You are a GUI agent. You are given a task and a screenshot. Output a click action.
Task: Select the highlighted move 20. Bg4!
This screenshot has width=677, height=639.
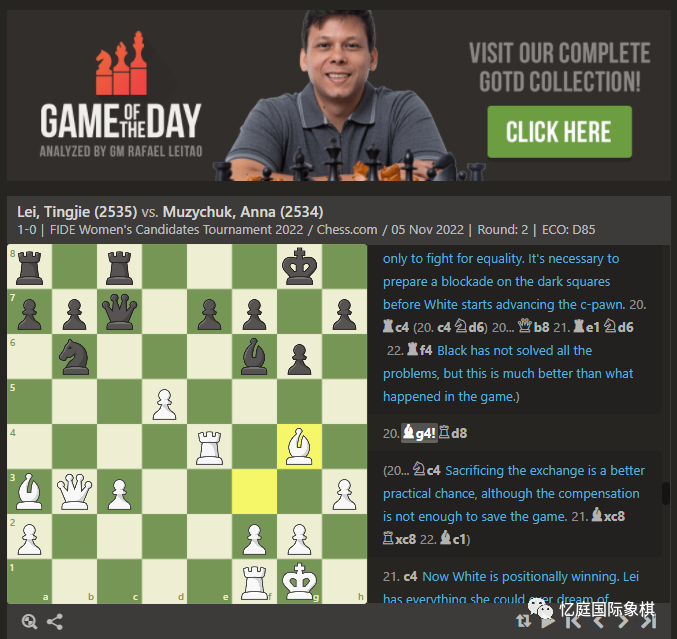(419, 433)
